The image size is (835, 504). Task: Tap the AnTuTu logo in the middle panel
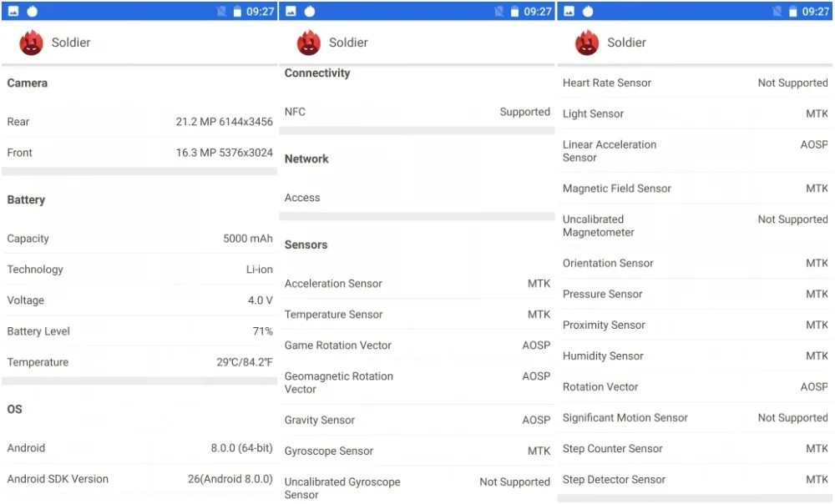pyautogui.click(x=308, y=43)
